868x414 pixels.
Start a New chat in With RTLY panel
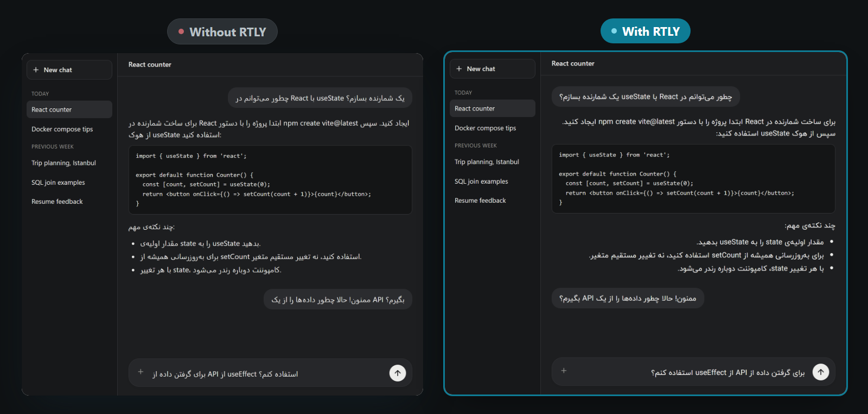[493, 69]
